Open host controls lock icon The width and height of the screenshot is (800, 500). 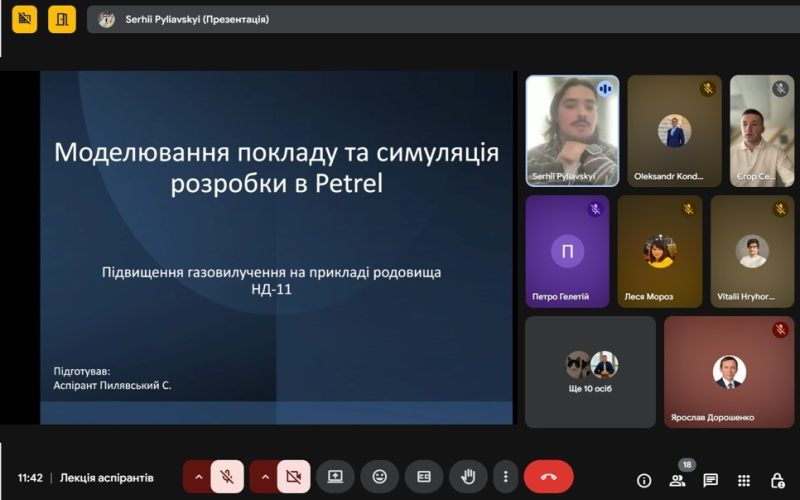point(777,480)
